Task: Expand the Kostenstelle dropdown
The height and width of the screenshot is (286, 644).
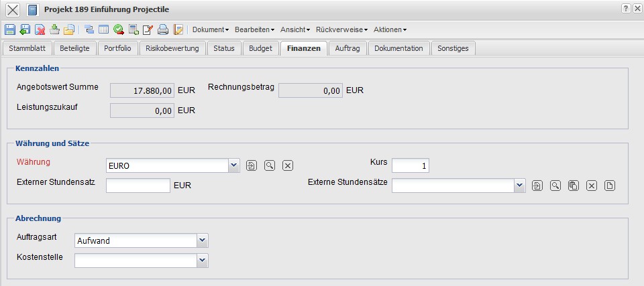Action: [203, 260]
